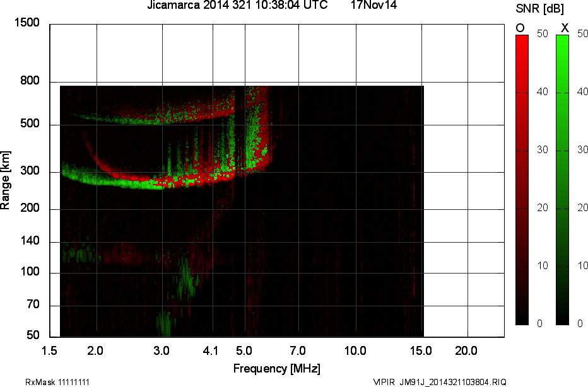This screenshot has height=387, width=588.
Task: Click the '20.0' frequency tick label
Action: (466, 351)
